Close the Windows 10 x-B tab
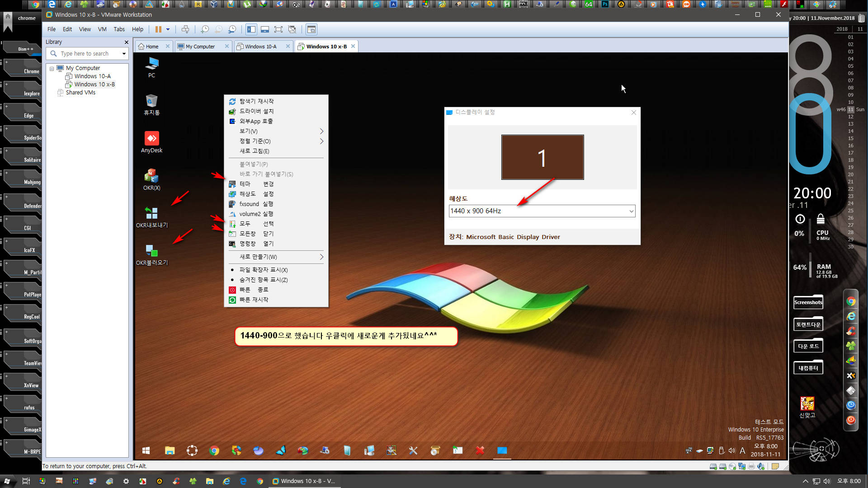 tap(353, 46)
